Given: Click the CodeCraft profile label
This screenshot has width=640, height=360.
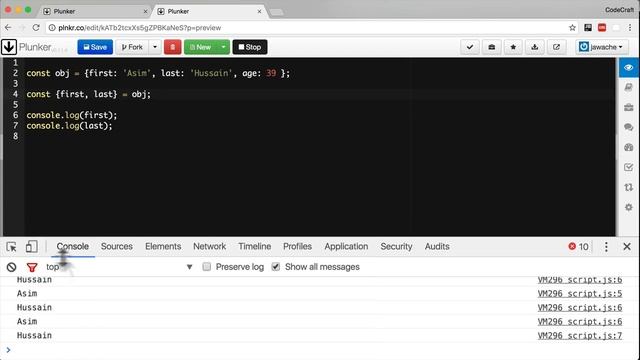Looking at the screenshot, I should point(619,10).
